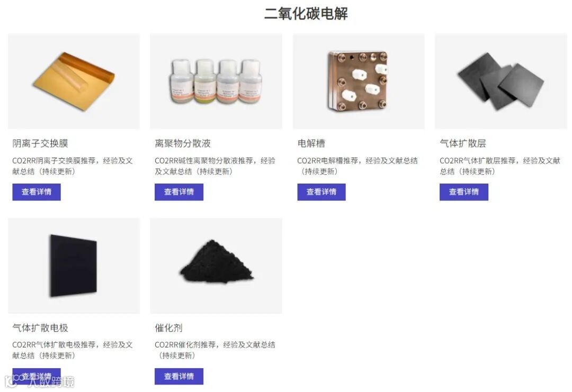Open the 阴离子交换膜 title link

click(40, 143)
